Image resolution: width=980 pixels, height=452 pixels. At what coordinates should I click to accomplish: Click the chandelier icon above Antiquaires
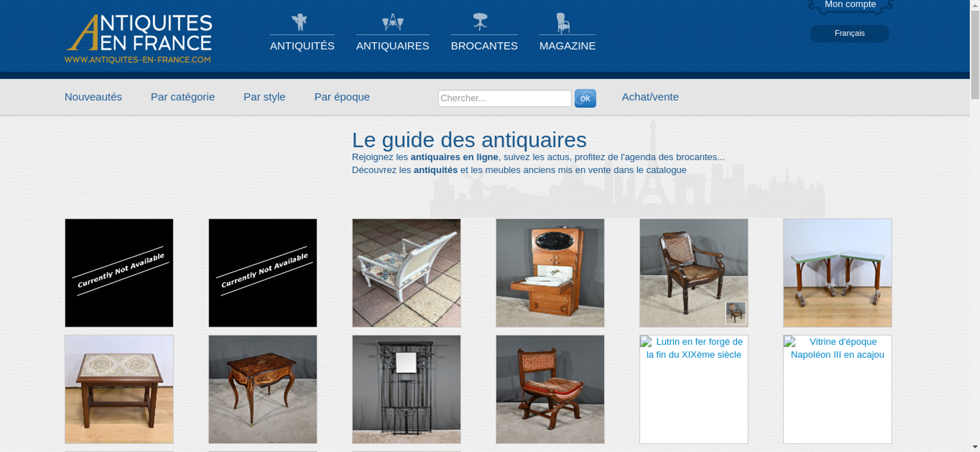tap(392, 22)
